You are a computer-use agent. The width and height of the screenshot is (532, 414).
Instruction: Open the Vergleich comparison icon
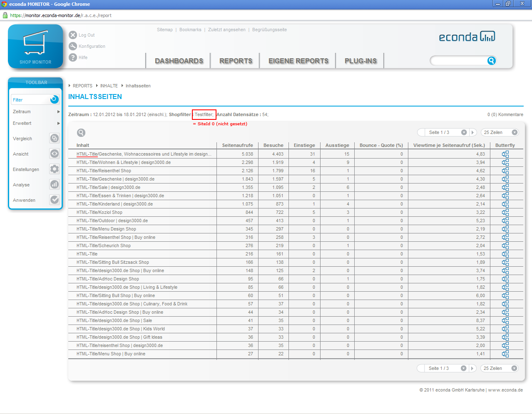pyautogui.click(x=55, y=138)
